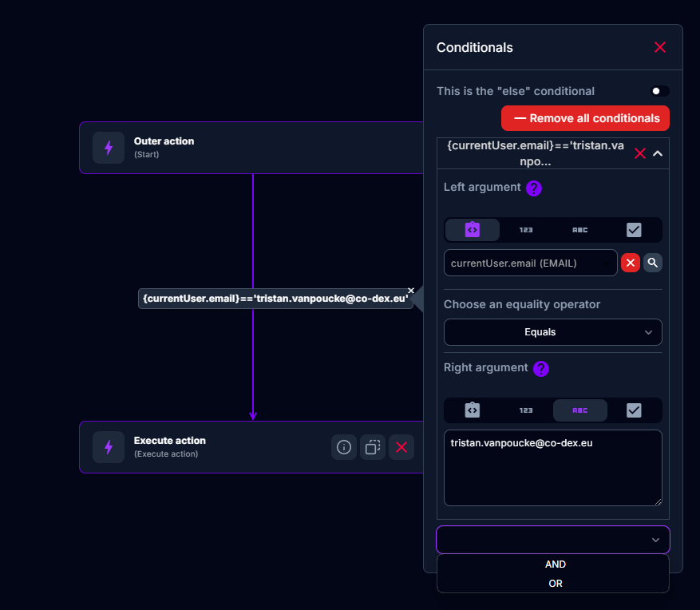
Task: Open the Right argument help question mark
Action: [541, 369]
